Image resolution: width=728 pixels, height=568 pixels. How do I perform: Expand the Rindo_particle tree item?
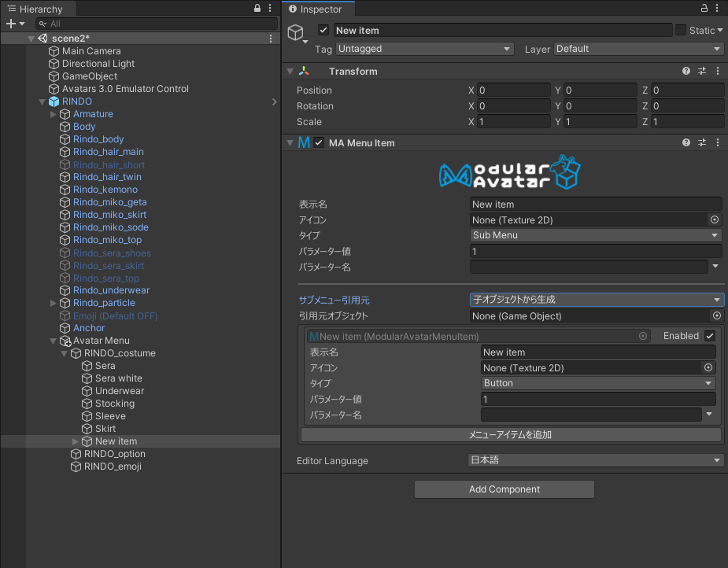click(54, 303)
